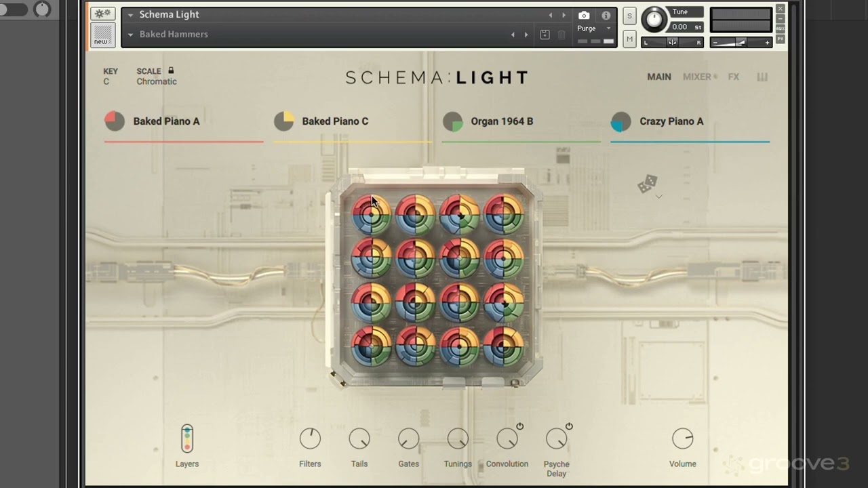The image size is (868, 488).
Task: Click the AUX button in Kontakt header
Action: coord(781,28)
